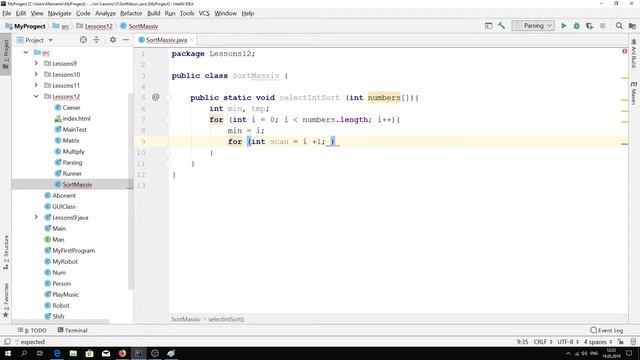Collapse the Lessons12 package

pos(36,96)
